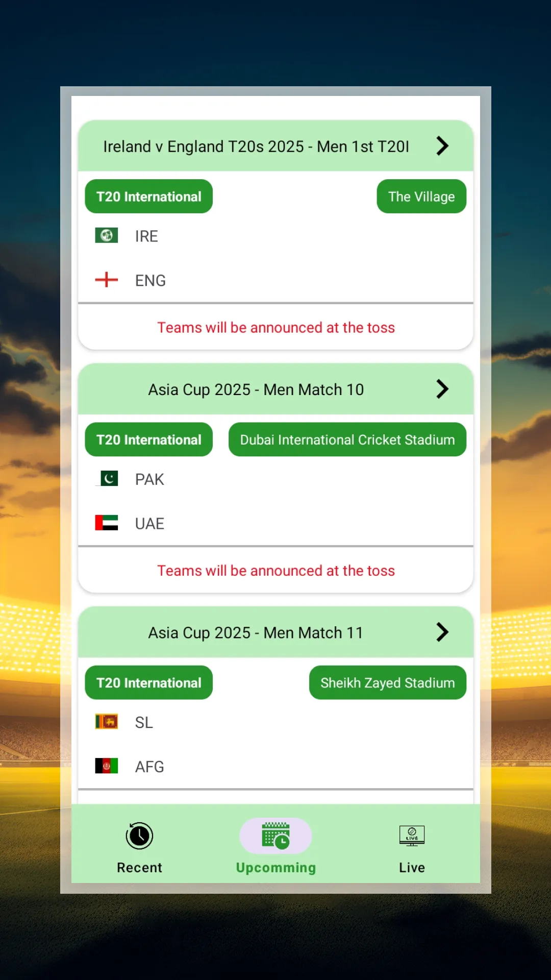Tap the England flag icon
551x980 pixels.
[107, 280]
